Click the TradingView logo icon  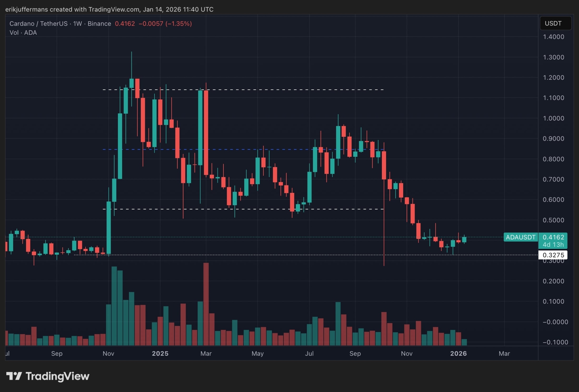tap(14, 376)
